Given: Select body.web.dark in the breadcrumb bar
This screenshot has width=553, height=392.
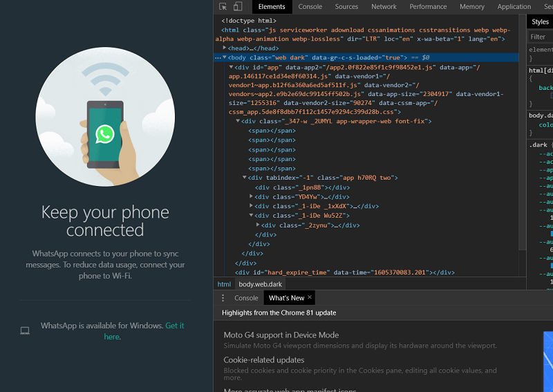Looking at the screenshot, I should 261,284.
